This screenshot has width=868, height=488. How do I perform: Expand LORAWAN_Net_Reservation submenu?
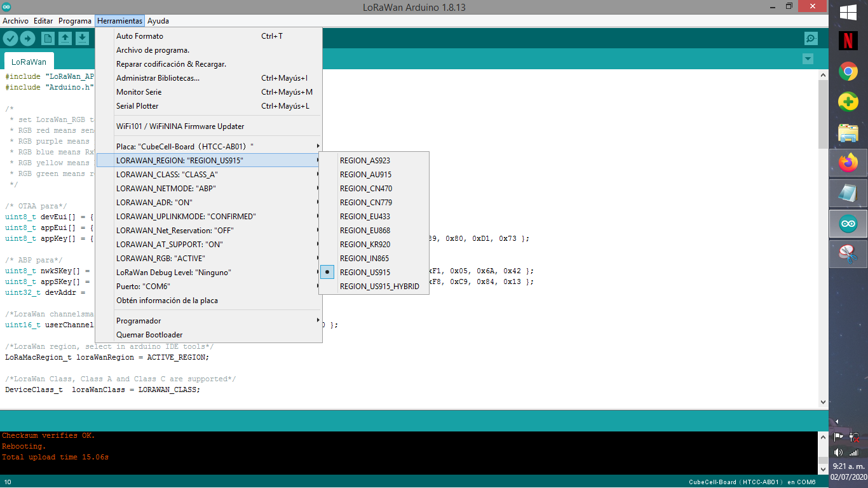209,231
